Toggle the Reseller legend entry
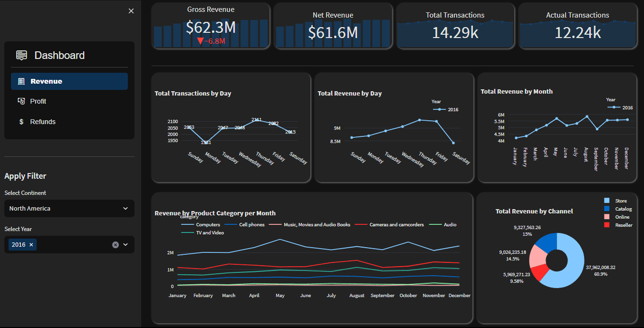This screenshot has height=328, width=644. tap(624, 224)
